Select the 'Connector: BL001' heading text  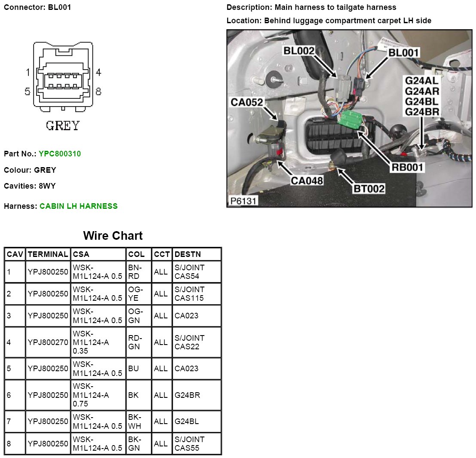[x=37, y=7]
